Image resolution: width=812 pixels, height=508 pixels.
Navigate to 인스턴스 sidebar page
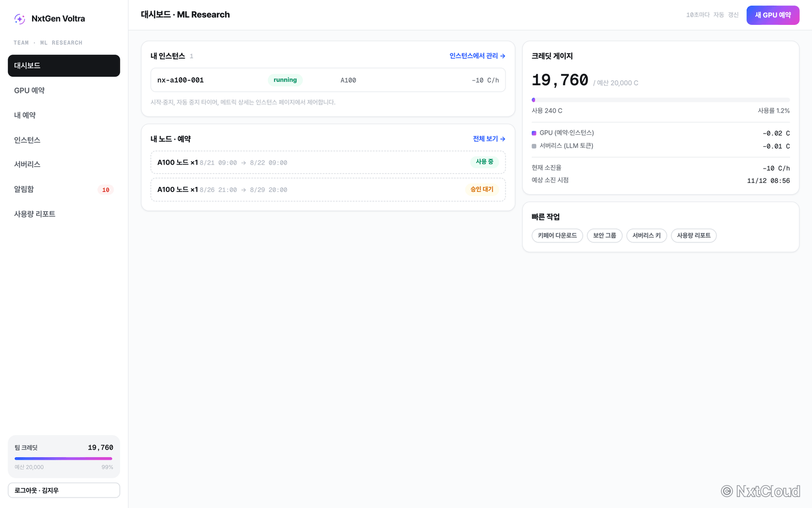[64, 140]
